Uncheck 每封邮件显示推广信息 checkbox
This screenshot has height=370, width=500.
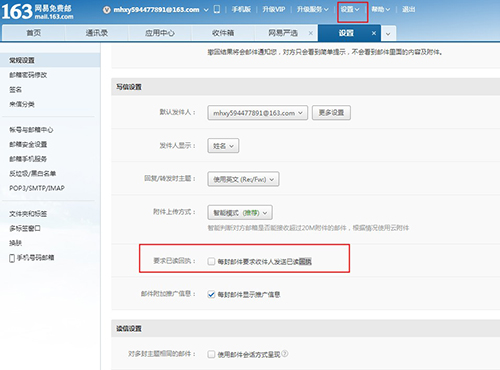point(211,294)
